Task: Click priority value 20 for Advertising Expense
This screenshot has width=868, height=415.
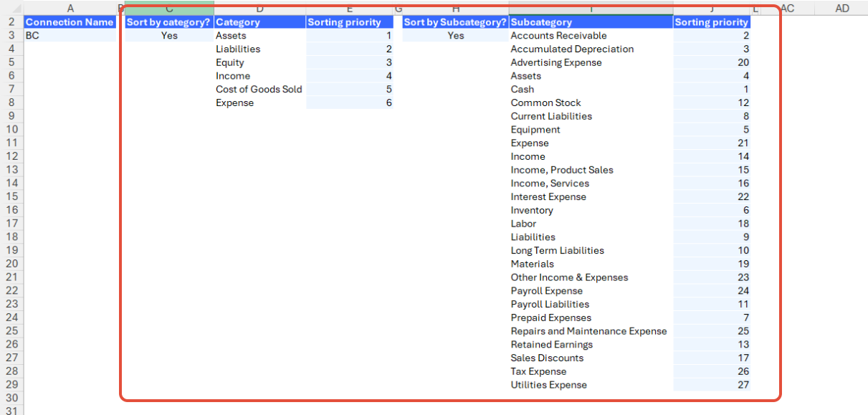Action: coord(712,62)
